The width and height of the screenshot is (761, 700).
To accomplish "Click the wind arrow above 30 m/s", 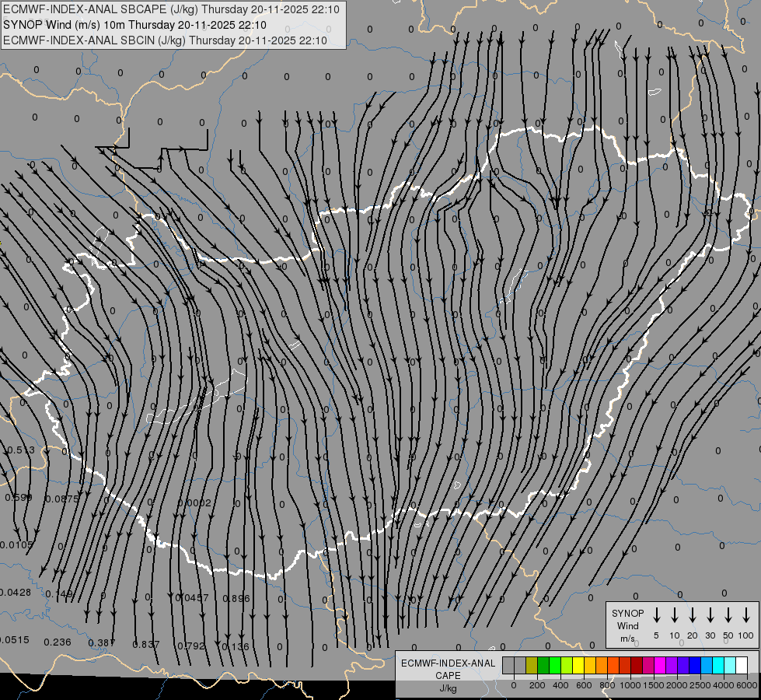I will (710, 614).
